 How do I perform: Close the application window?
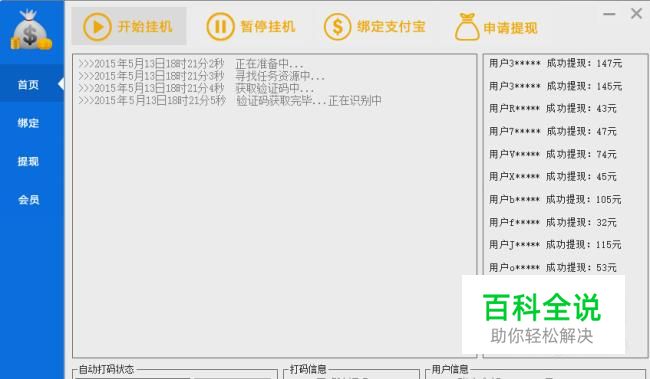click(x=636, y=14)
